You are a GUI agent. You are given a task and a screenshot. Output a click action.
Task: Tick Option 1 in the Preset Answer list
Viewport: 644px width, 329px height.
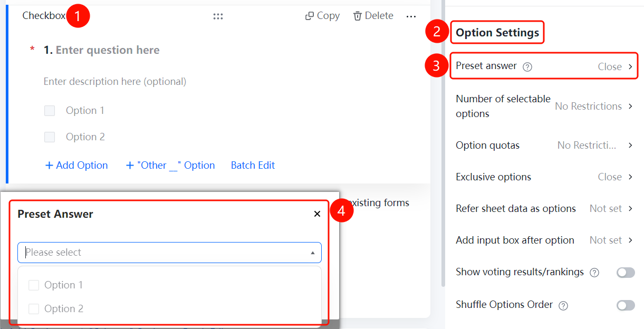pyautogui.click(x=34, y=285)
